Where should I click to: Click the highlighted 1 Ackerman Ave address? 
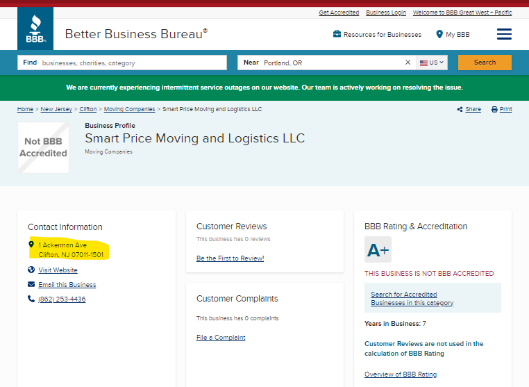71,250
